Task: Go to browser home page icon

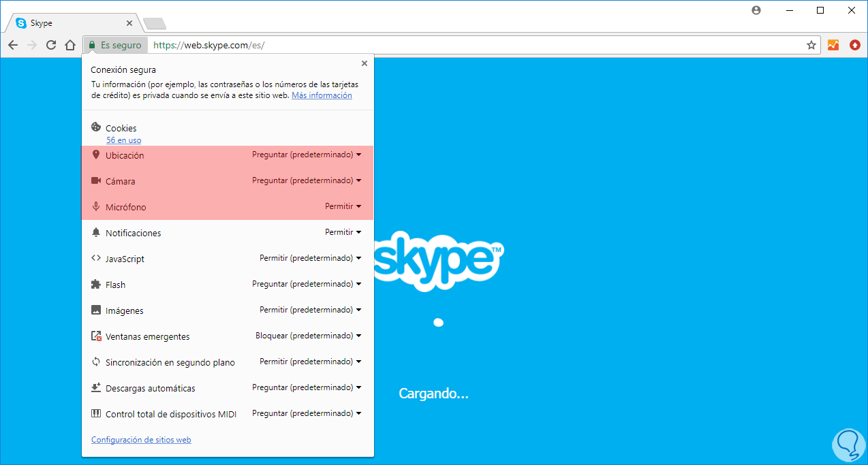Action: 70,46
